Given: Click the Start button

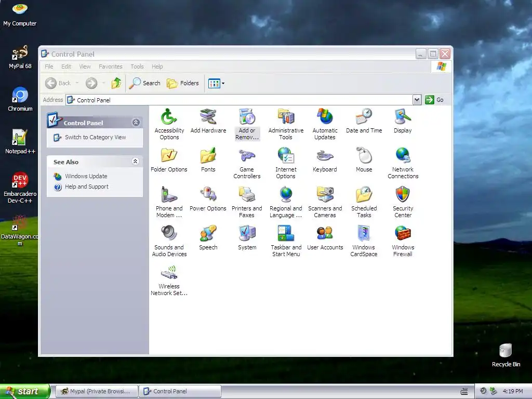Looking at the screenshot, I should coord(25,391).
